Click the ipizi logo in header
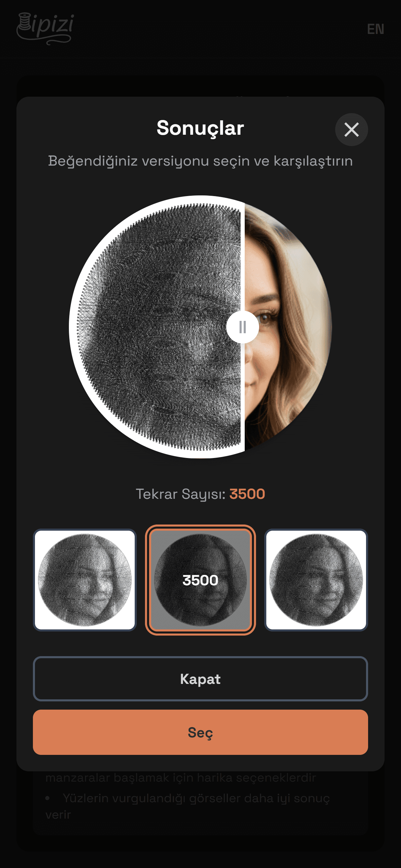This screenshot has height=868, width=401. (x=45, y=29)
